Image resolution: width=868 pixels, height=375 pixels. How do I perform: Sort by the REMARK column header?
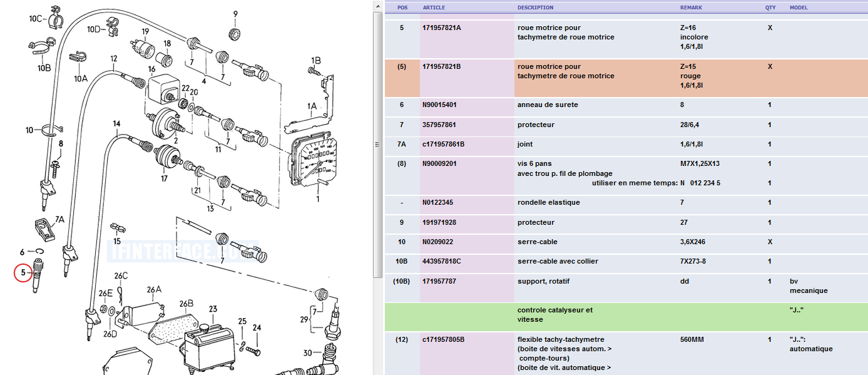click(x=691, y=8)
